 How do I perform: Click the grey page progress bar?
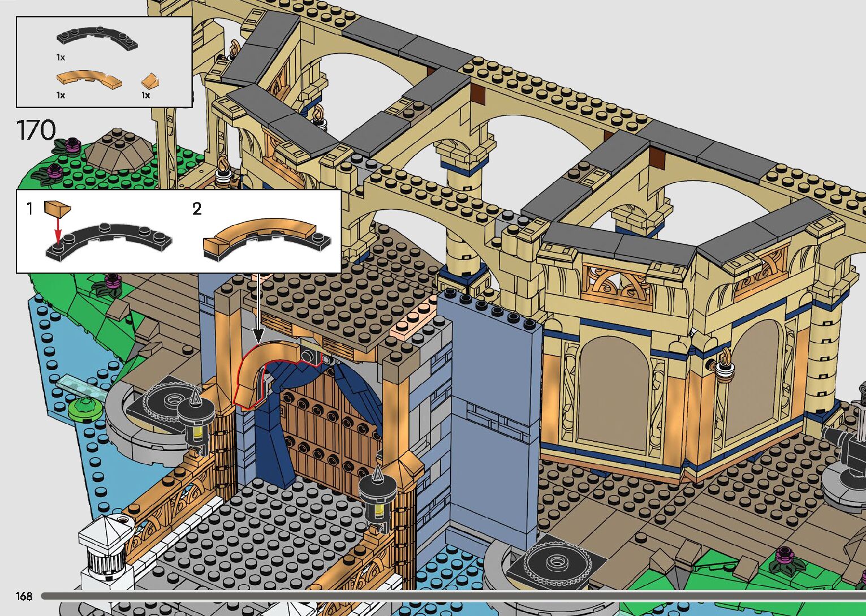453,596
